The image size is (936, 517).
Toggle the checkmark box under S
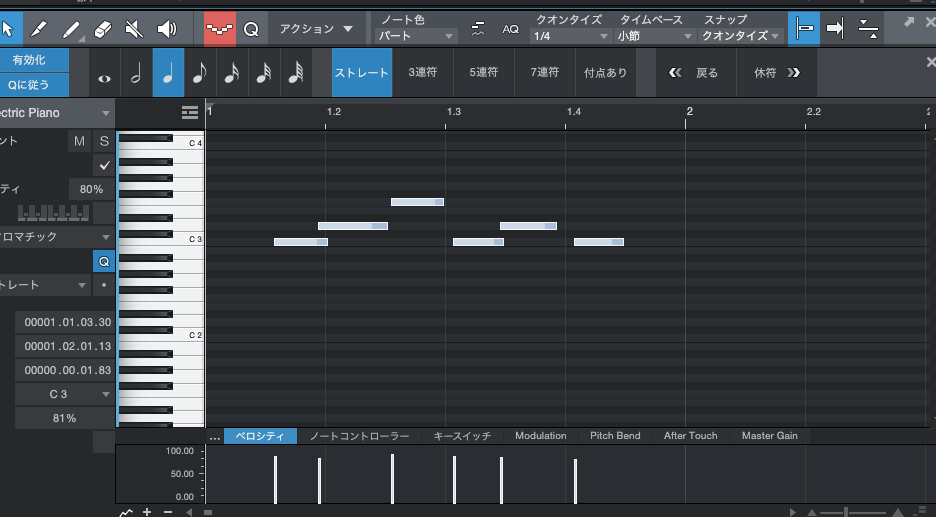point(104,165)
